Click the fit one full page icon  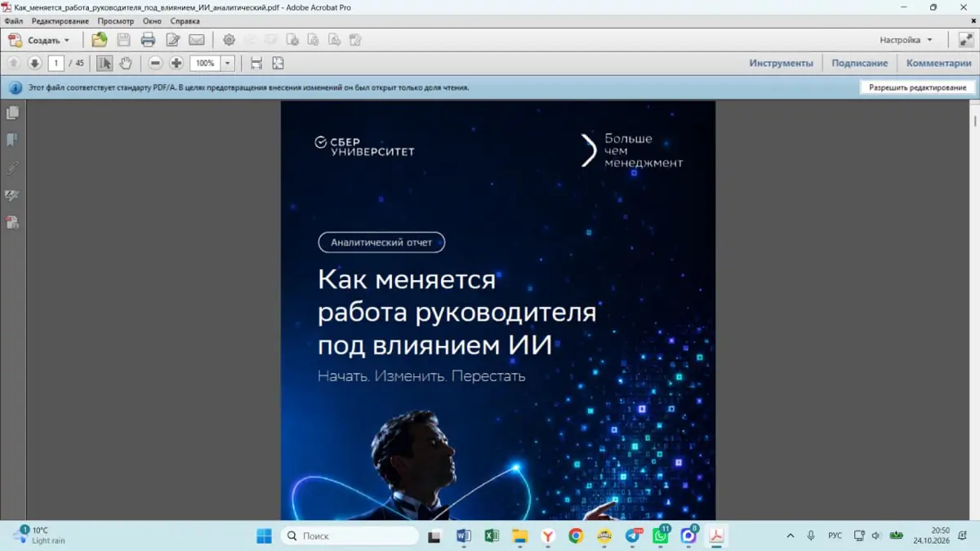[278, 63]
